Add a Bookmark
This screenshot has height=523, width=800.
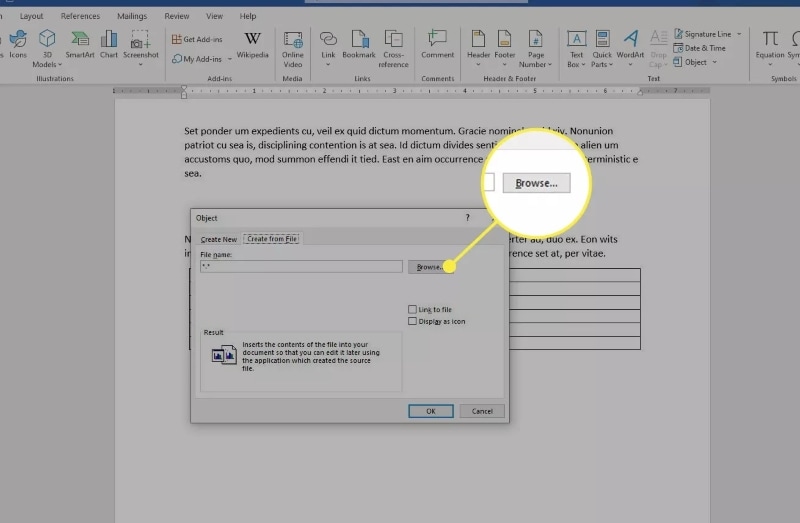359,44
